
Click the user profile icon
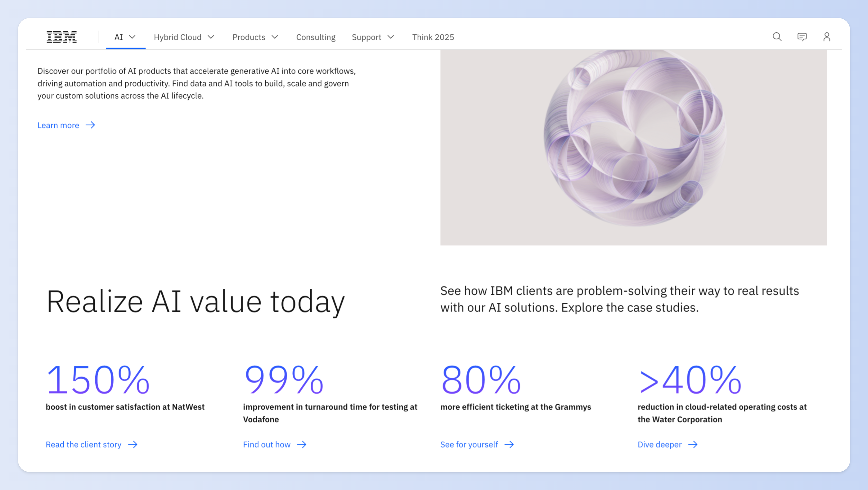(827, 37)
